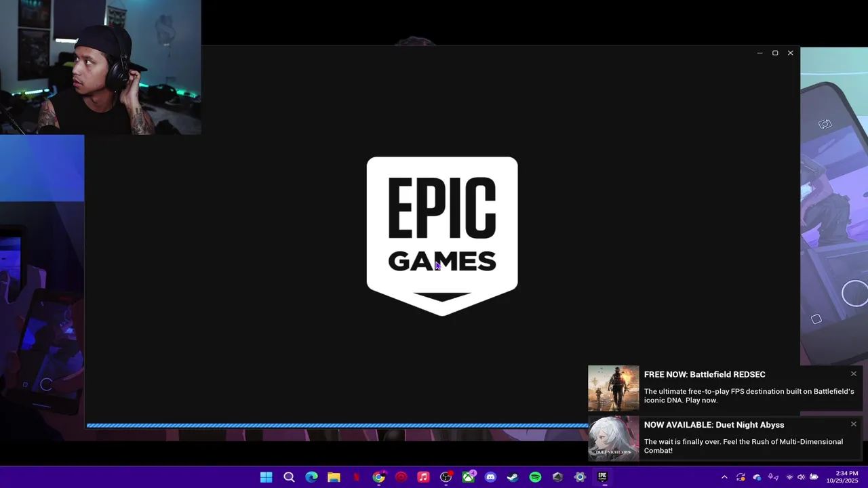Open the red circular app in taskbar
This screenshot has width=868, height=488.
point(401,477)
